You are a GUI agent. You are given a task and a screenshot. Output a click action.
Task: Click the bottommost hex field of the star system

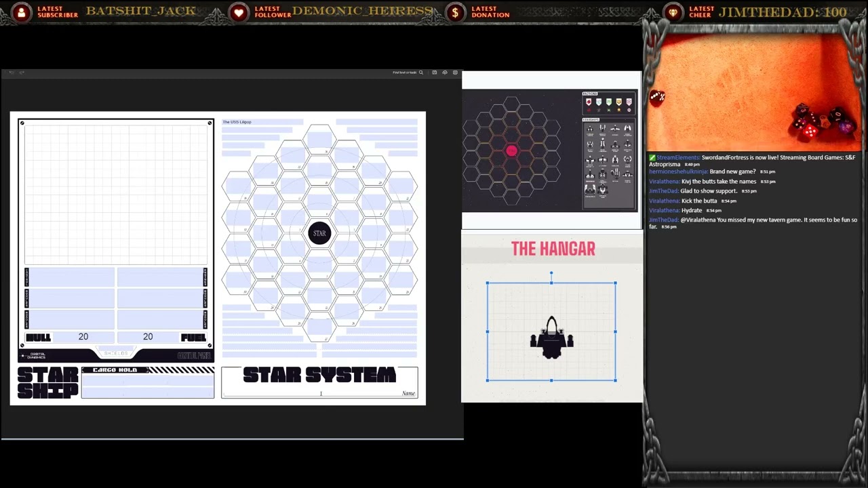tap(319, 327)
